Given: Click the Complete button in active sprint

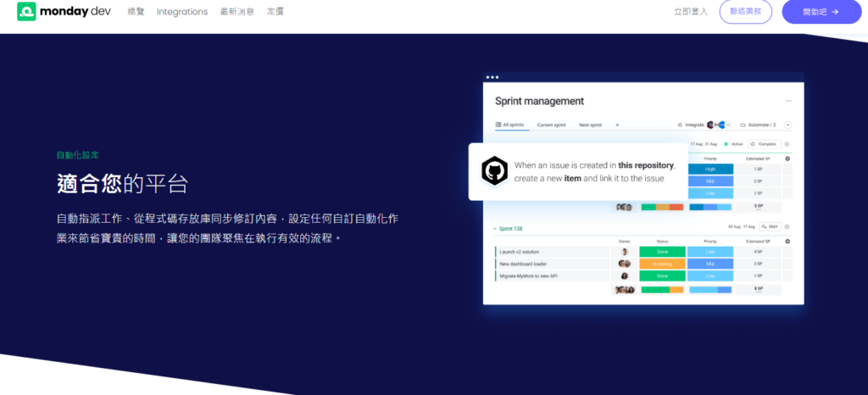Looking at the screenshot, I should click(765, 144).
